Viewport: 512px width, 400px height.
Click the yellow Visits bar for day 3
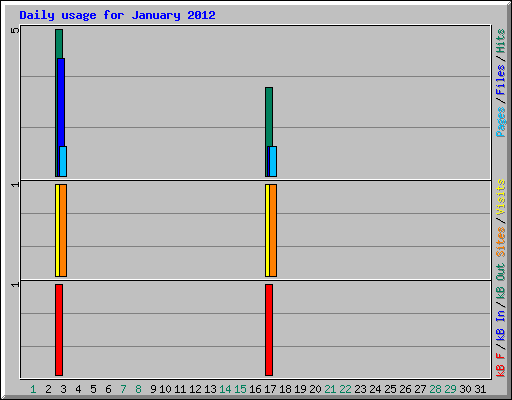click(x=57, y=230)
